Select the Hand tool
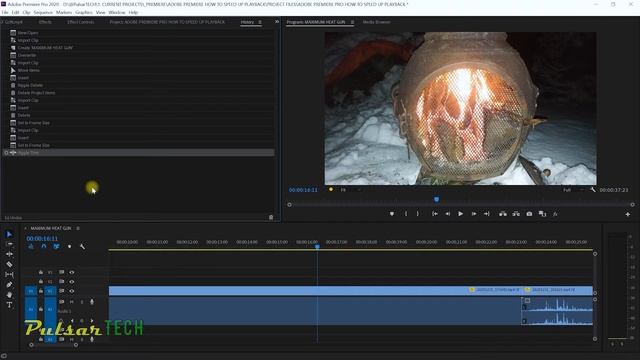 point(9,295)
